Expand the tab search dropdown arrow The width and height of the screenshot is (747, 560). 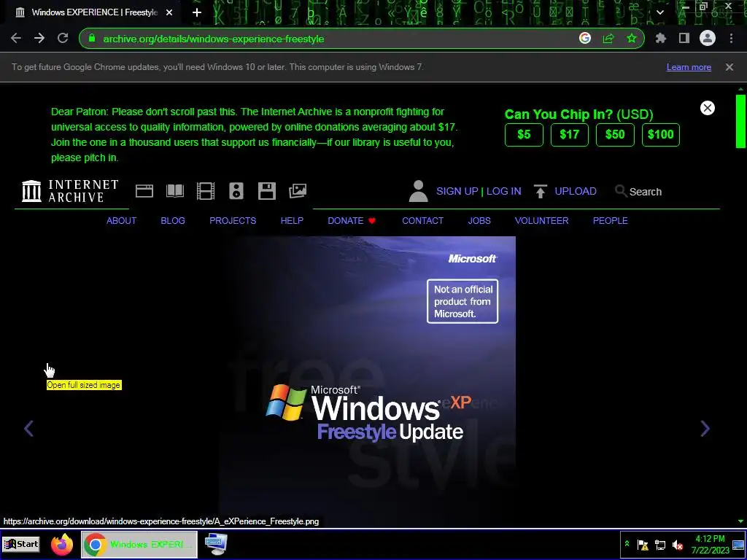point(660,12)
